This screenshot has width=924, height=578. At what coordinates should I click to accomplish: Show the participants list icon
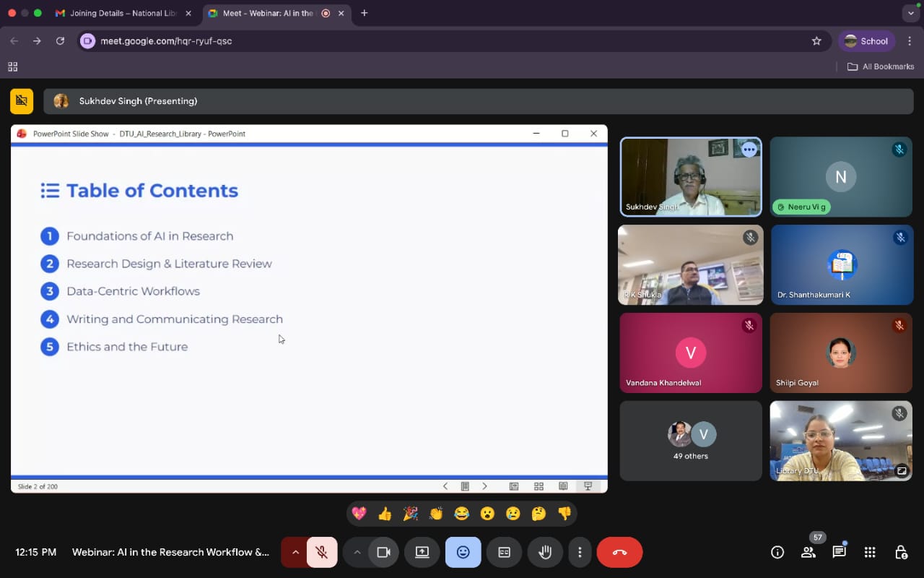808,553
